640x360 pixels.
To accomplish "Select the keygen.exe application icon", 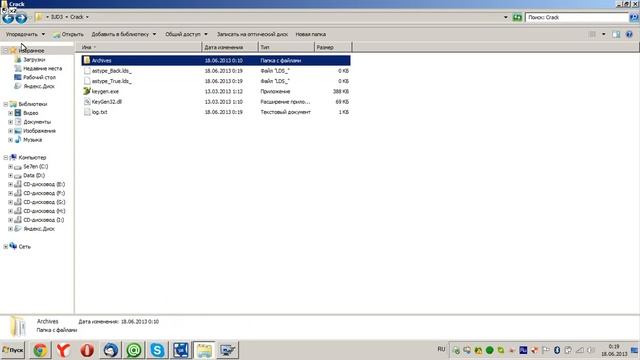I will [87, 91].
